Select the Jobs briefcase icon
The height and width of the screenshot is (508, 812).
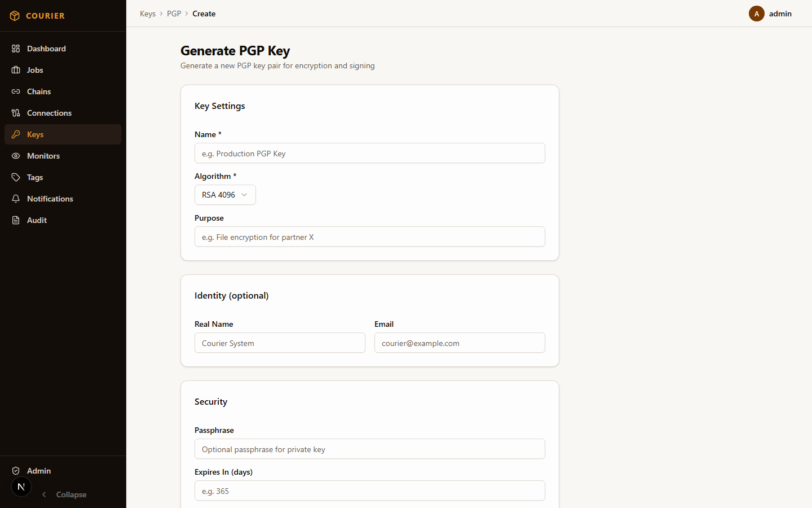click(x=16, y=70)
